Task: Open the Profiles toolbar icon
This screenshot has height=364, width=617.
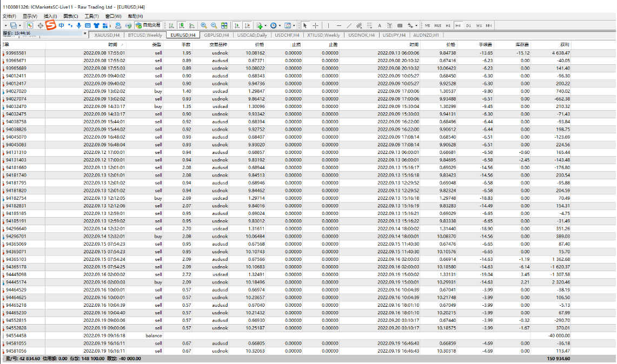Action: coord(14,25)
